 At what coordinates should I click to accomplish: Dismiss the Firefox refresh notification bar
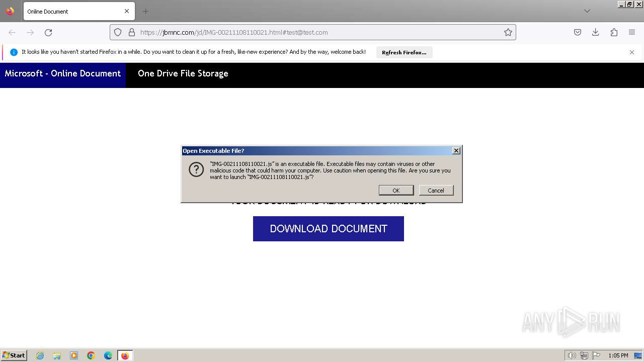632,52
